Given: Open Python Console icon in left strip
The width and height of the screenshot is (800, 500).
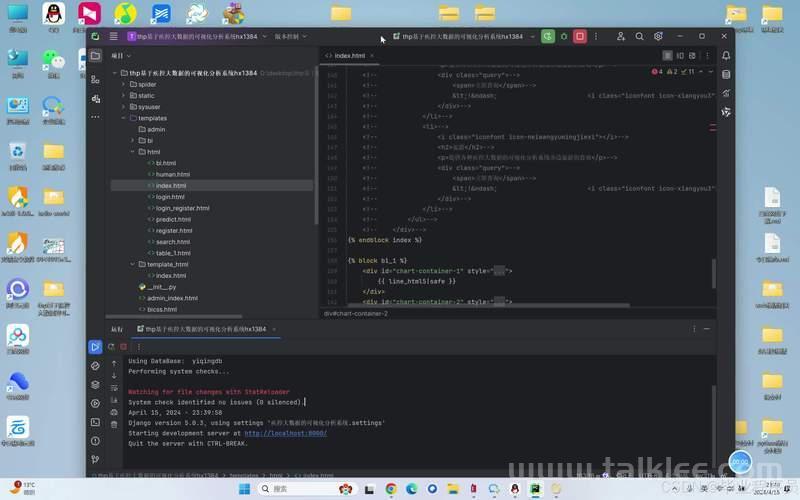Looking at the screenshot, I should pos(95,366).
